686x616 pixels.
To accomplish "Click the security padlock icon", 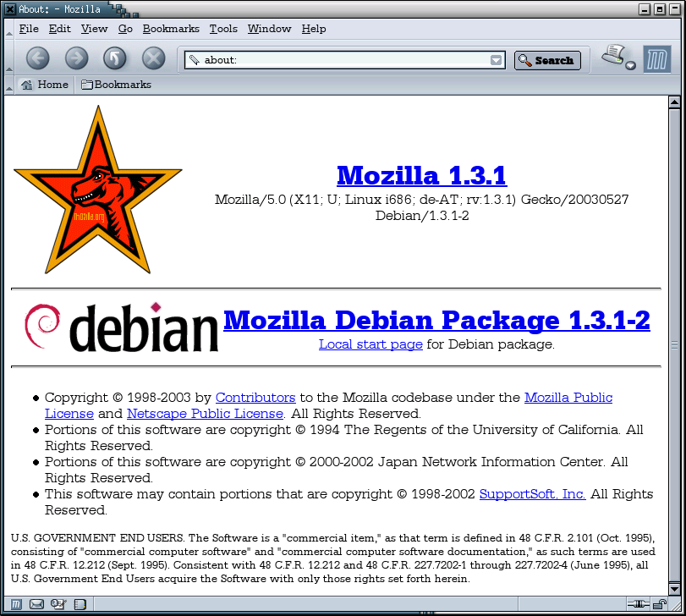I will (x=657, y=604).
